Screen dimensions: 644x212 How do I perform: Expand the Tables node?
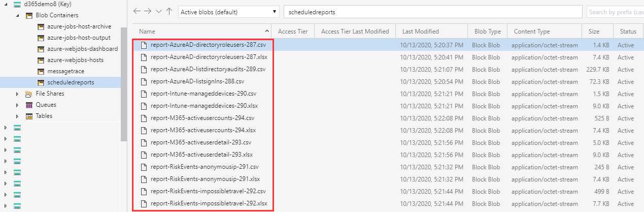(x=17, y=116)
